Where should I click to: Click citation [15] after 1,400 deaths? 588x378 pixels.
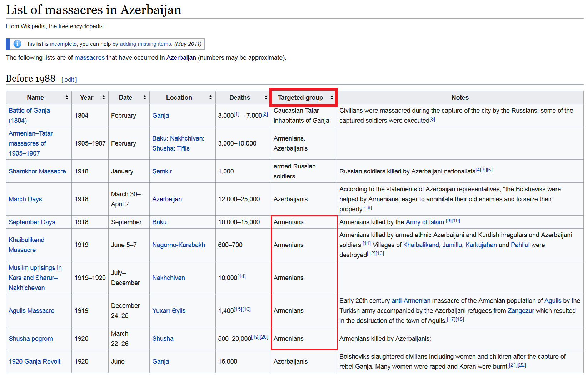click(238, 309)
